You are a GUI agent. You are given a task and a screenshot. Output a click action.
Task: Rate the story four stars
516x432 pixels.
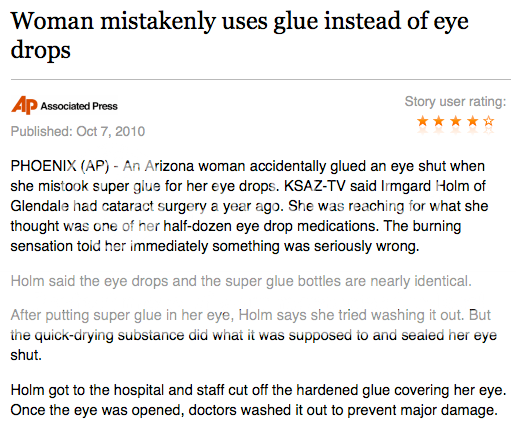tap(472, 121)
